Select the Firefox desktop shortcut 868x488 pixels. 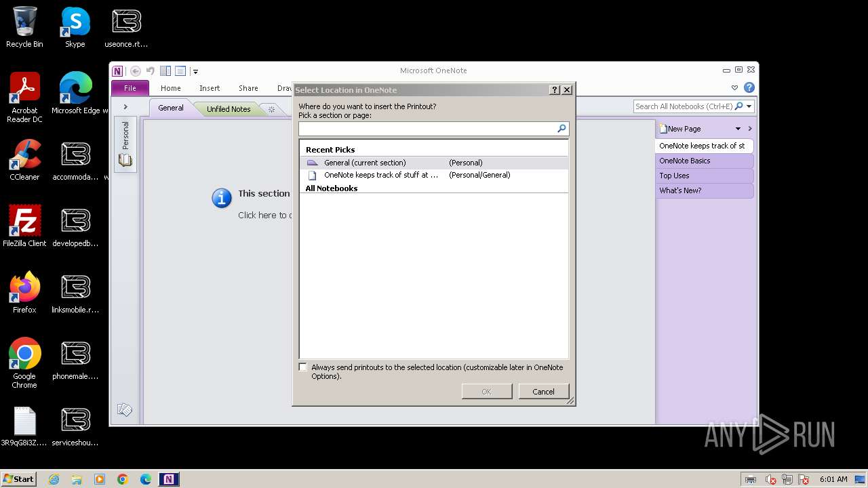(24, 293)
